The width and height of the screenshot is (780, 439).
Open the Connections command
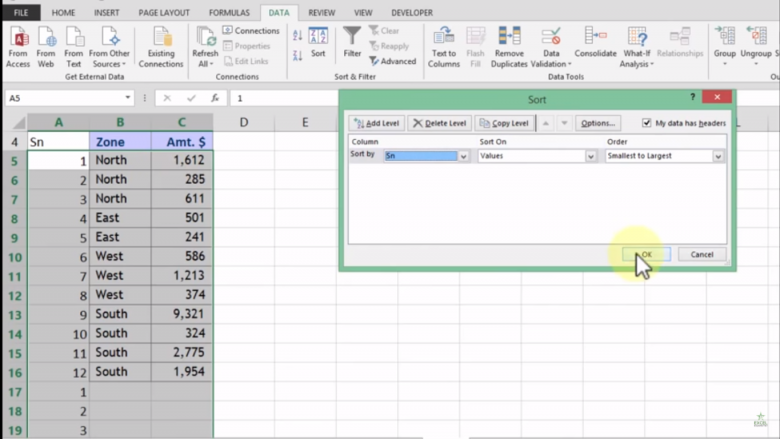tap(251, 31)
